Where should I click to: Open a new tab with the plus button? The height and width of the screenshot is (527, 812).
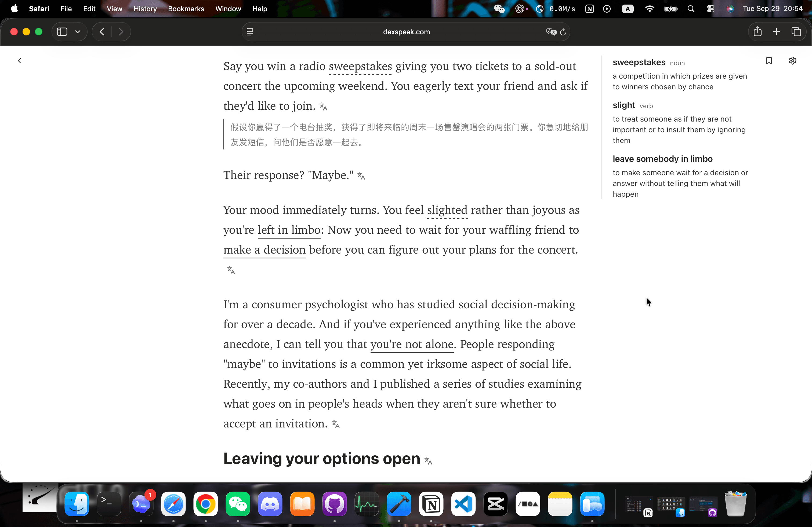coord(777,32)
